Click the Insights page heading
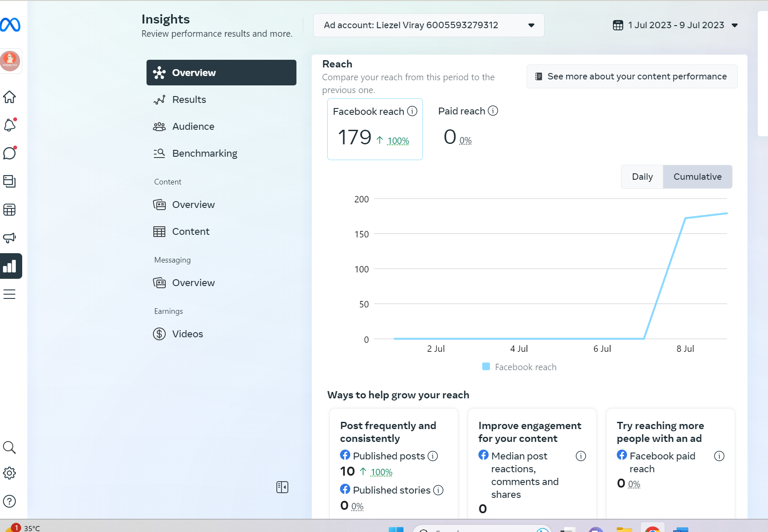The width and height of the screenshot is (768, 532). [x=166, y=19]
